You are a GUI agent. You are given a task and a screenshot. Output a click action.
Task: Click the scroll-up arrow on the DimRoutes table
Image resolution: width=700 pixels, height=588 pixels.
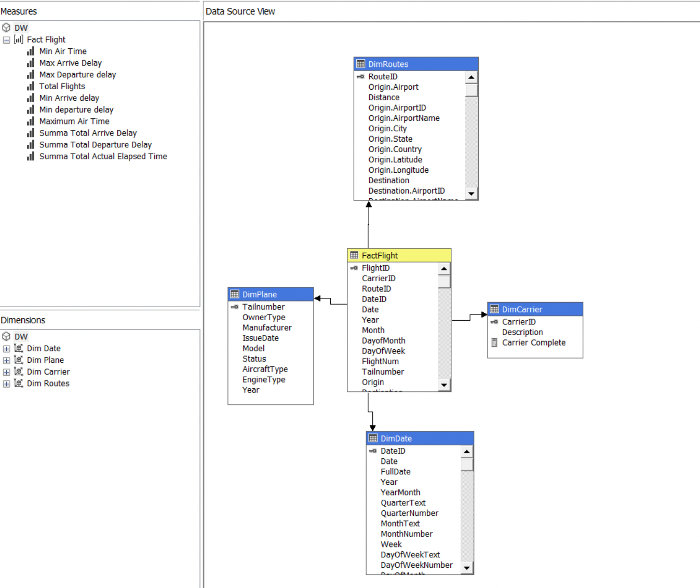472,76
